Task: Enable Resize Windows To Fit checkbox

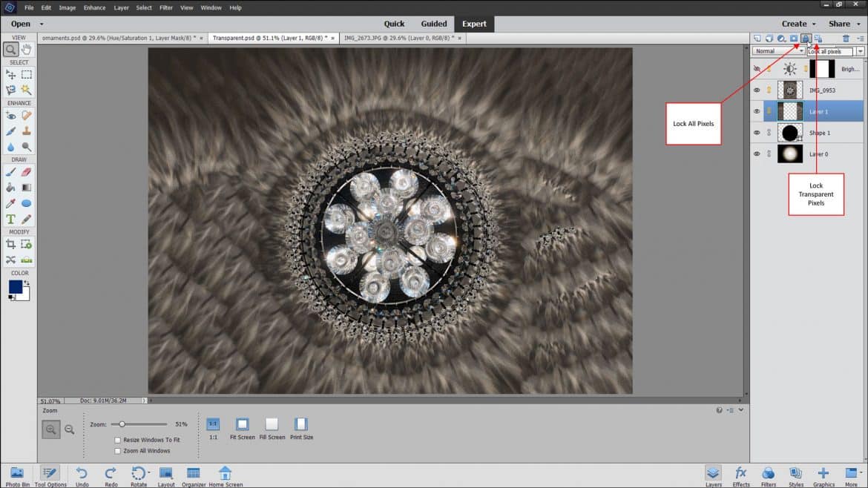Action: pos(118,440)
